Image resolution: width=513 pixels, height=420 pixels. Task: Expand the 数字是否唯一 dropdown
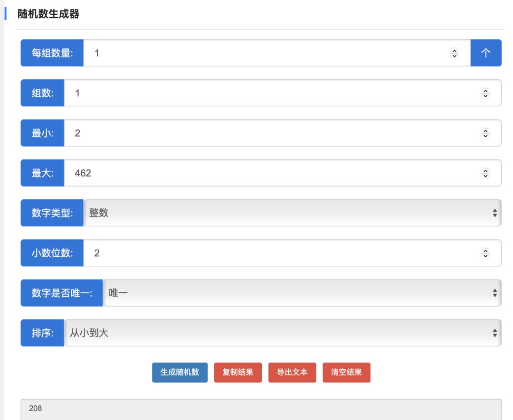point(302,293)
